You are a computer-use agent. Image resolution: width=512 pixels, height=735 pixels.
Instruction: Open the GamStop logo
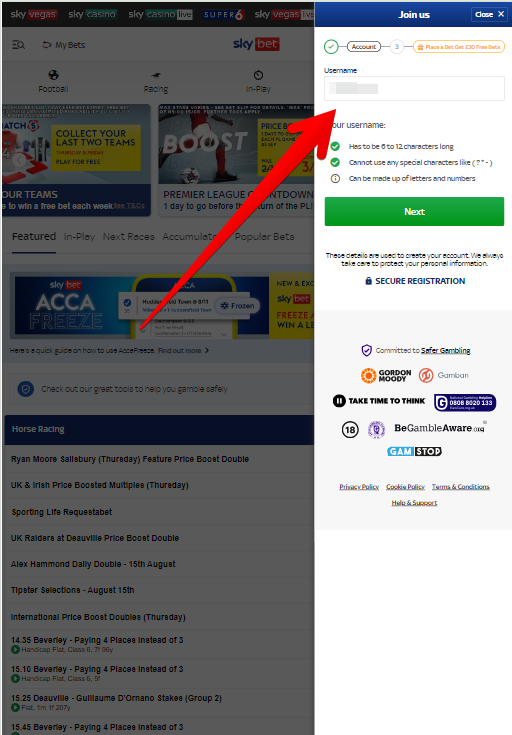tap(414, 451)
